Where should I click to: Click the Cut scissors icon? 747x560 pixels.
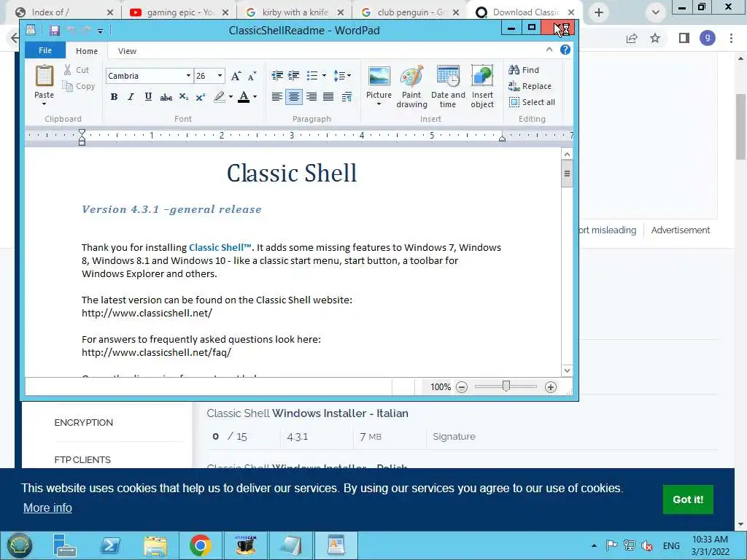coord(68,70)
